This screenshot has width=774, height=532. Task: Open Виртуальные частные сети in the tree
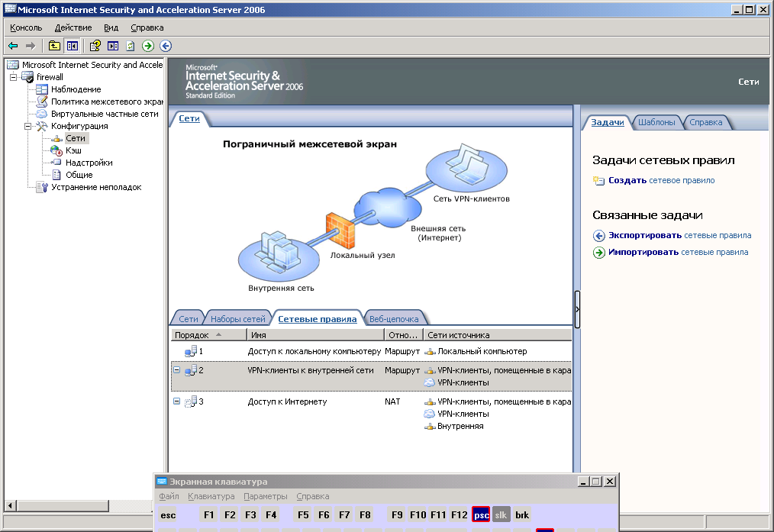[x=105, y=114]
